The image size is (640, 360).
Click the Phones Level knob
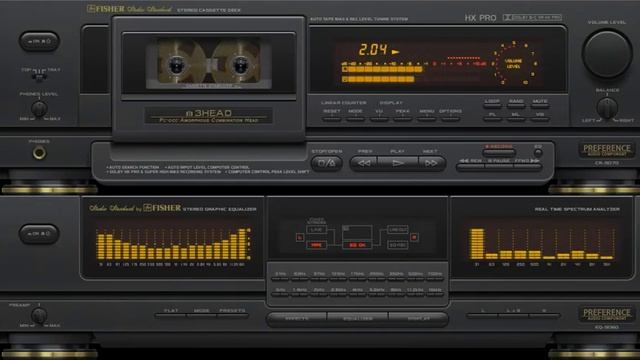tap(39, 109)
